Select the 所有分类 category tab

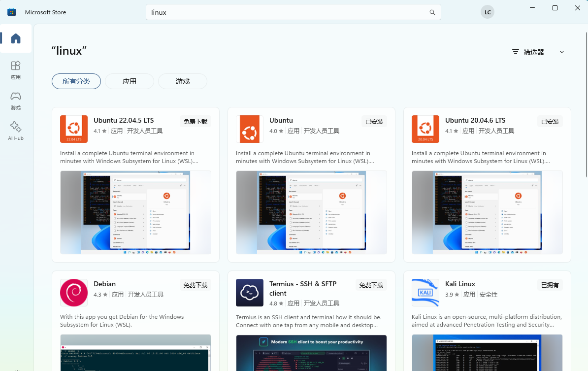pos(76,81)
